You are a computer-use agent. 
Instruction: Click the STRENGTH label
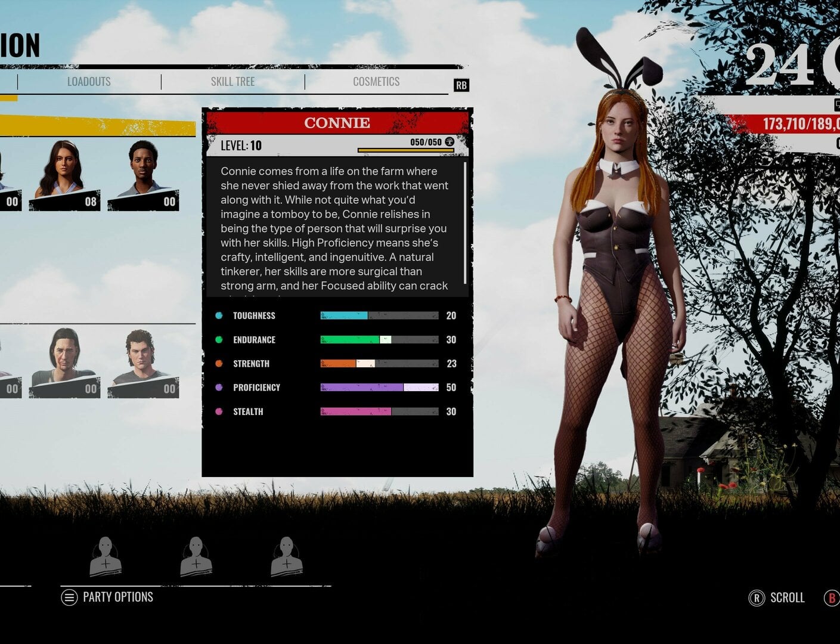coord(251,364)
